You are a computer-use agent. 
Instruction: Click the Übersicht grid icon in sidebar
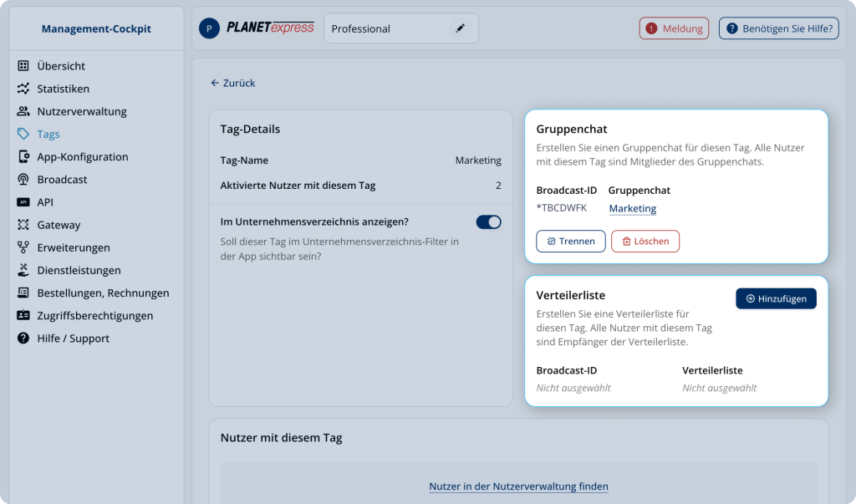[23, 66]
